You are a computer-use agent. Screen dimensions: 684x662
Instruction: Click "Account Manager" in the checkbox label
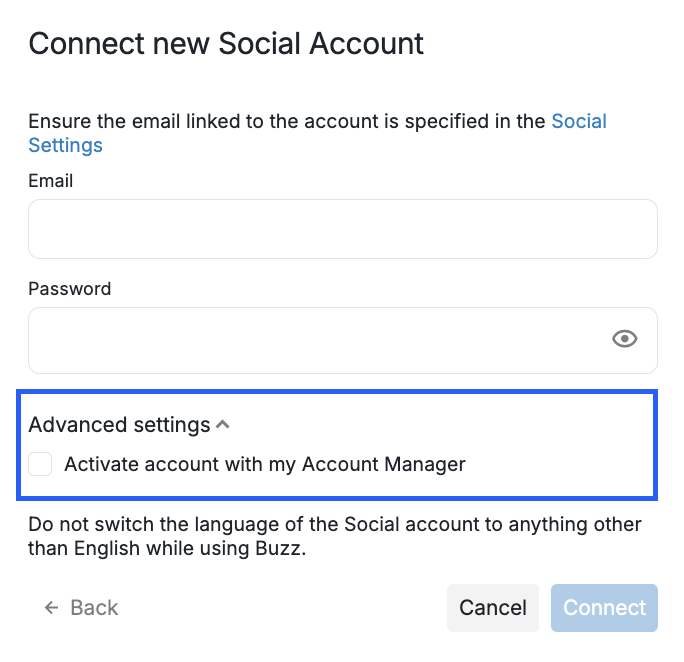[384, 464]
